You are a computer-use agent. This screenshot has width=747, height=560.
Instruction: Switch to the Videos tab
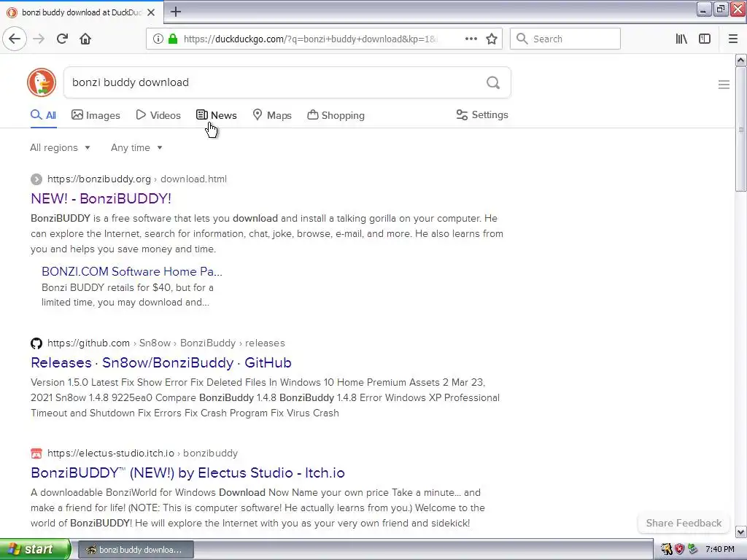pyautogui.click(x=158, y=115)
